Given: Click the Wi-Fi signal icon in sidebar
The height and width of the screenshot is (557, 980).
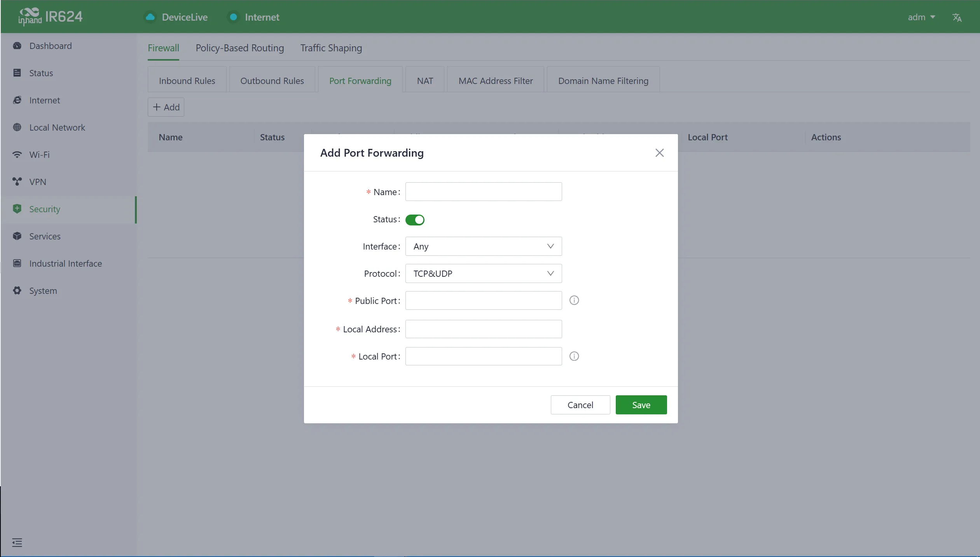Looking at the screenshot, I should tap(17, 155).
